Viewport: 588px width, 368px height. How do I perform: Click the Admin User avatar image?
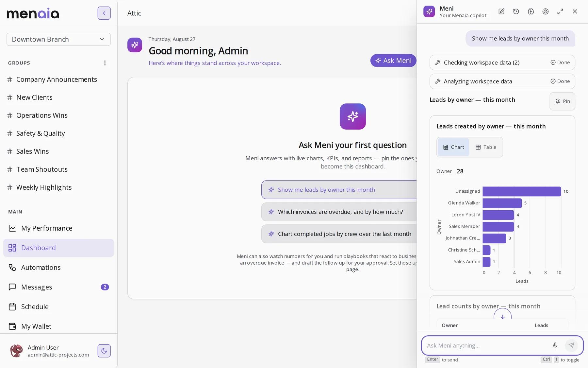16,351
